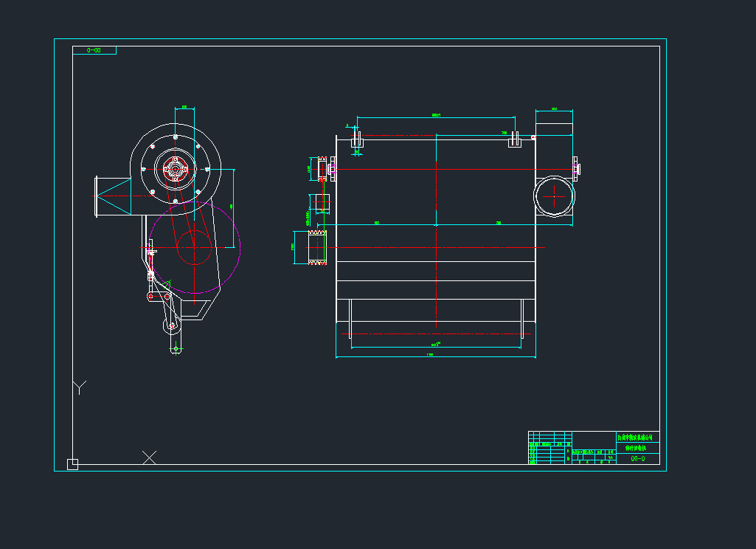Select the top span dimension between lugs
The width and height of the screenshot is (756, 549).
[x=435, y=117]
